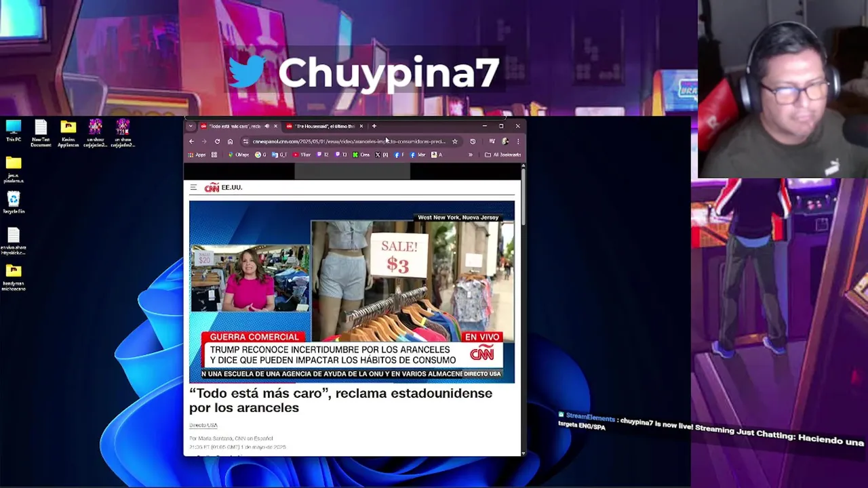
Task: Open the Facebook 'Msr' bookmark
Action: tap(418, 155)
